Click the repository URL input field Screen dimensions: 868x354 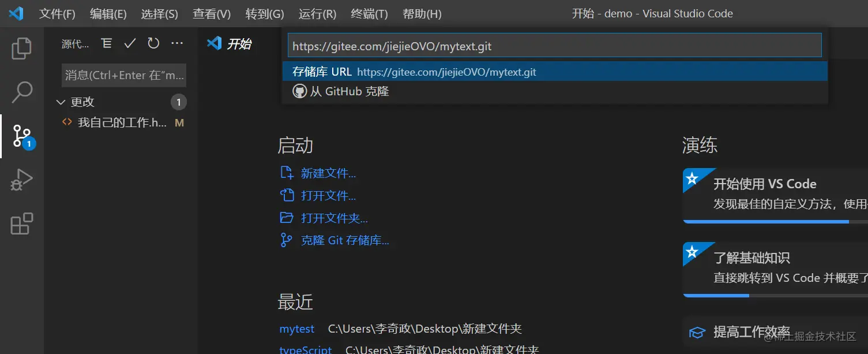click(554, 44)
